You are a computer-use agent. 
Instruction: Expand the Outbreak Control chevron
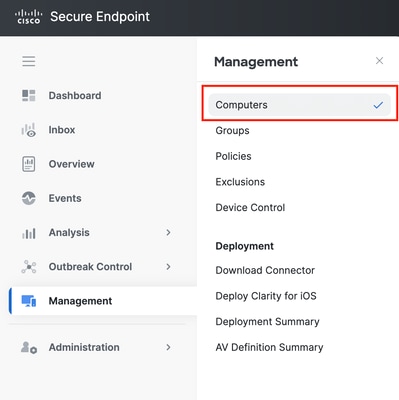(168, 267)
